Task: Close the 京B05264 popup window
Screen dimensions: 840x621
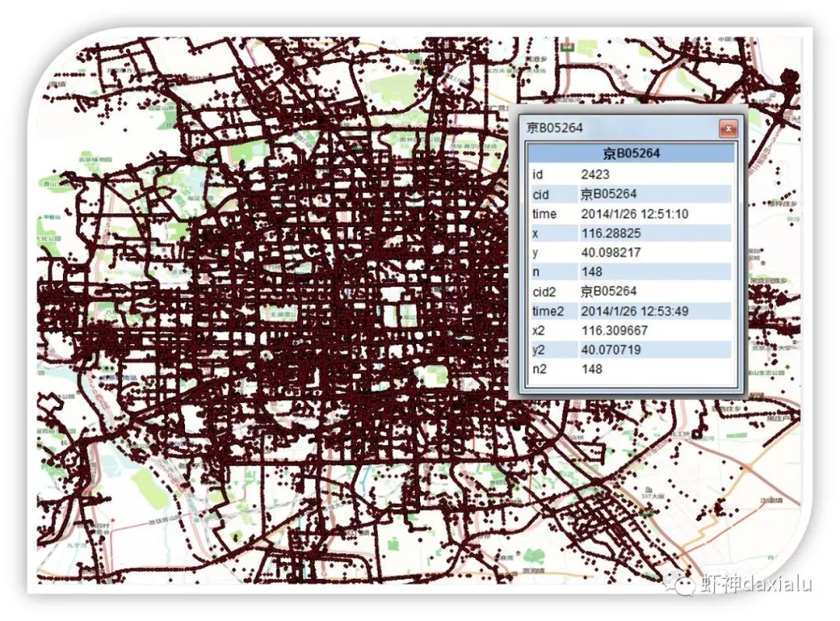Action: pyautogui.click(x=728, y=128)
